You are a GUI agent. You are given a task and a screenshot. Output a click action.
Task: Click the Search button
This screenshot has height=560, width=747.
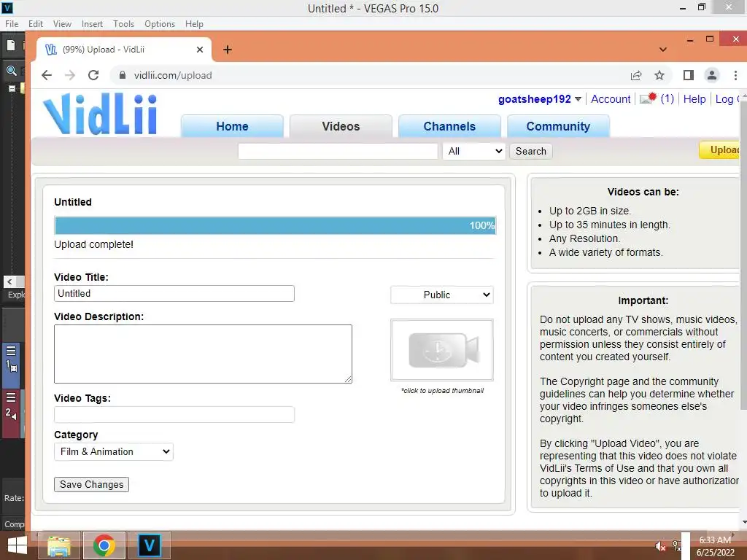[531, 152]
